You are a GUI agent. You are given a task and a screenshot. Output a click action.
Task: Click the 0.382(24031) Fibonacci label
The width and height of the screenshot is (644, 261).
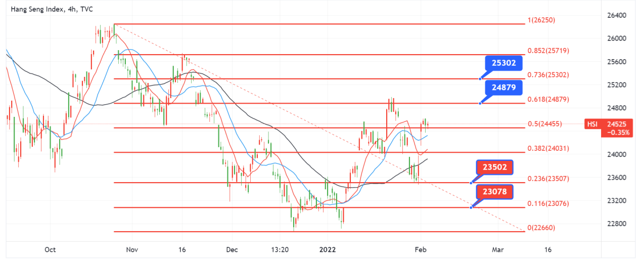point(548,148)
